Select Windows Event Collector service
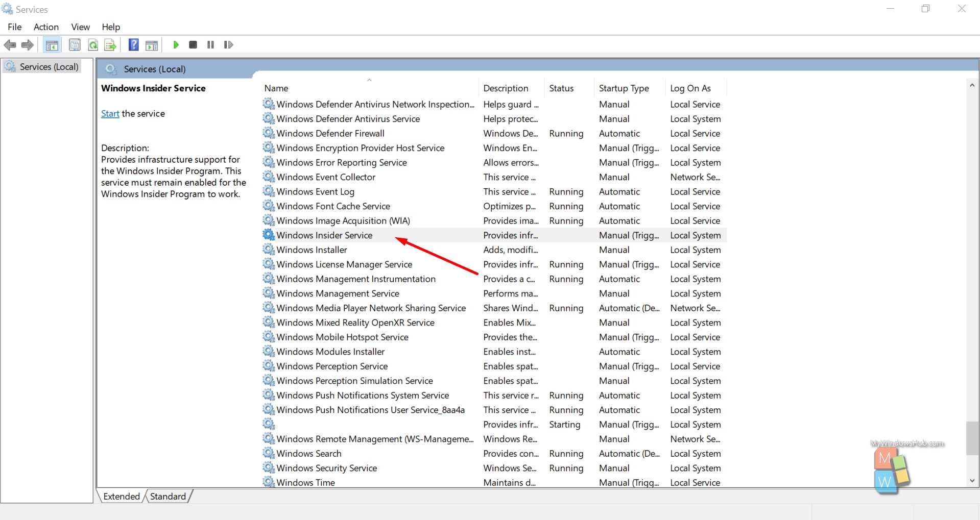Screen dimensions: 980x520 click(494, 177)
